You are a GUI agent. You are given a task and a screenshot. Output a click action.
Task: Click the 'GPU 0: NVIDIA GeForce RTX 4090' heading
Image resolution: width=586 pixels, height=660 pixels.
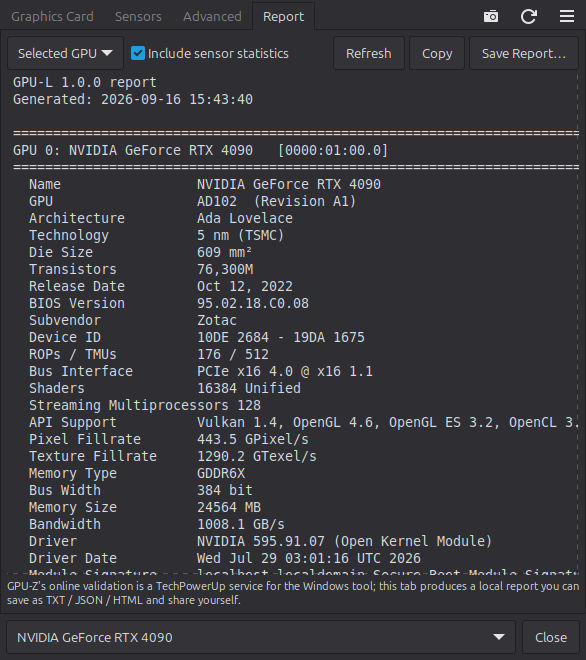pyautogui.click(x=133, y=150)
